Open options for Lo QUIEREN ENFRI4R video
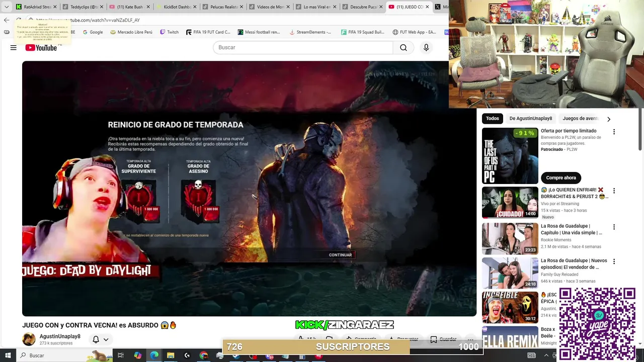 click(614, 191)
